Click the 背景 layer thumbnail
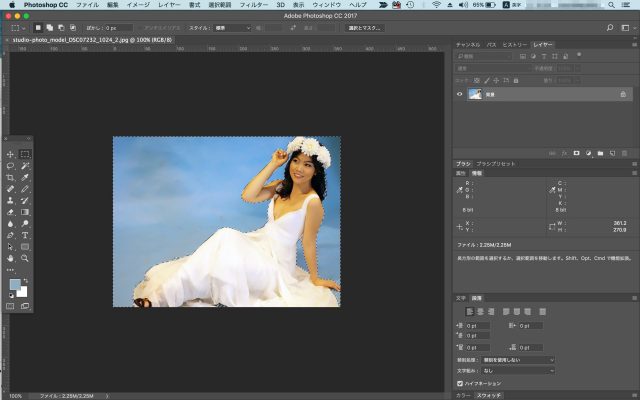 click(x=476, y=93)
